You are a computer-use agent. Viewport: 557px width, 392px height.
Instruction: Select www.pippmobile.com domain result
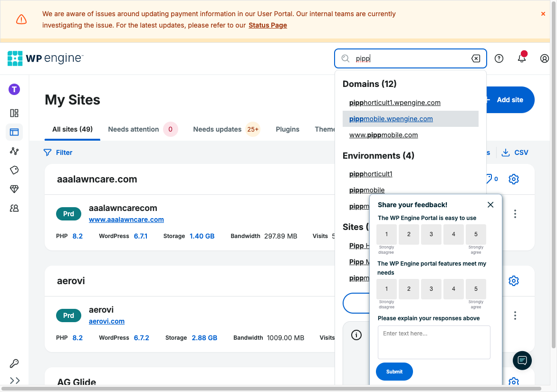point(383,135)
